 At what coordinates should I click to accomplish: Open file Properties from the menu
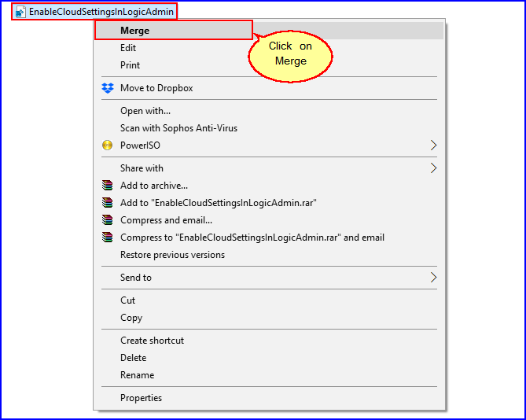tap(141, 398)
